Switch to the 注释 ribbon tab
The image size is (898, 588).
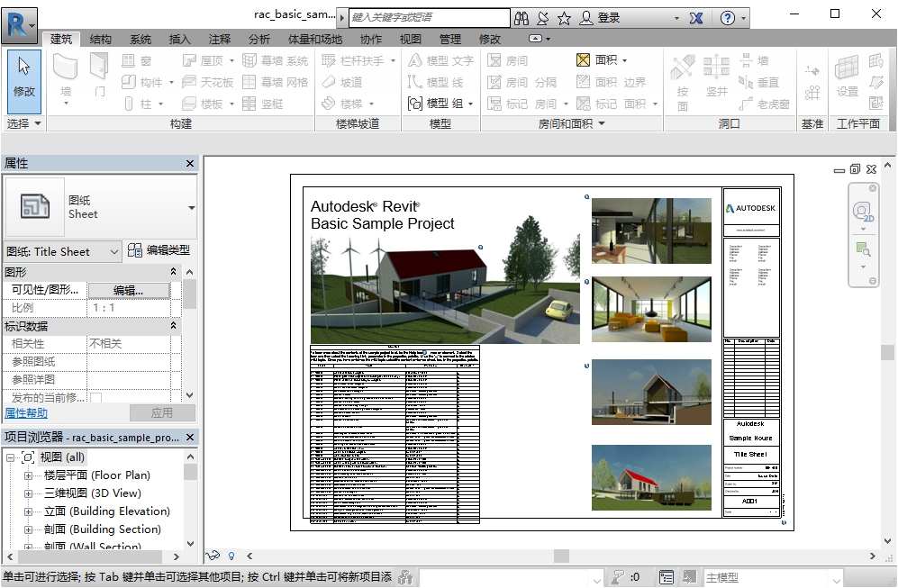click(220, 39)
